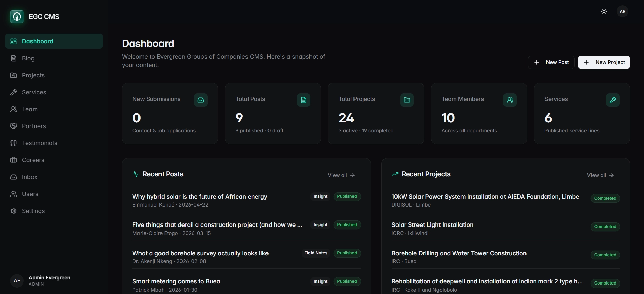Image resolution: width=644 pixels, height=294 pixels.
Task: Click the Partners handshake icon in sidebar
Action: pos(14,126)
